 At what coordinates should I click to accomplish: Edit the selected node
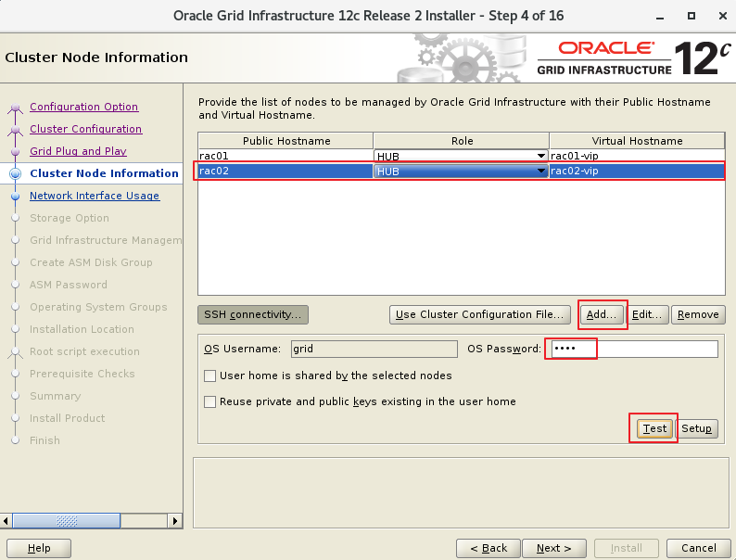tap(647, 314)
